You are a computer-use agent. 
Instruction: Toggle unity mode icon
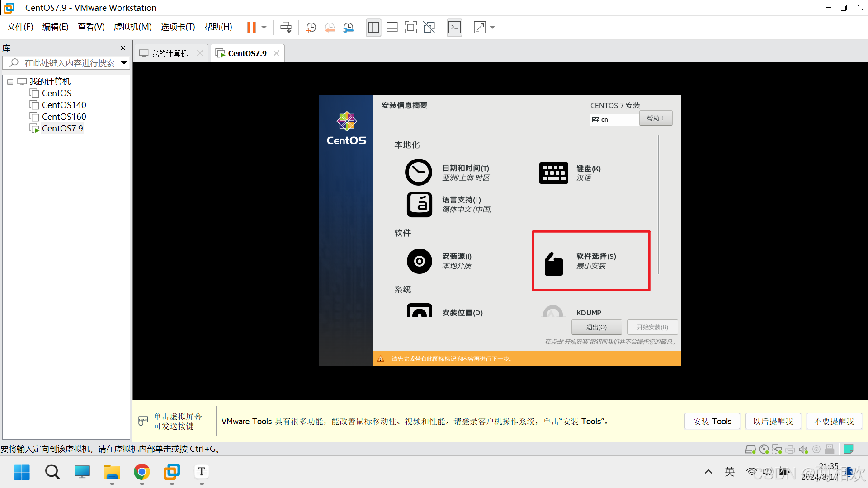429,28
